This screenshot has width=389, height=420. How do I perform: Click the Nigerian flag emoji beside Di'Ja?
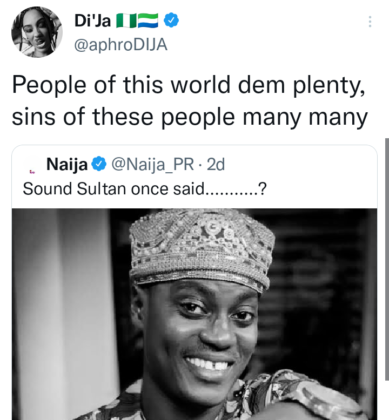coord(125,21)
